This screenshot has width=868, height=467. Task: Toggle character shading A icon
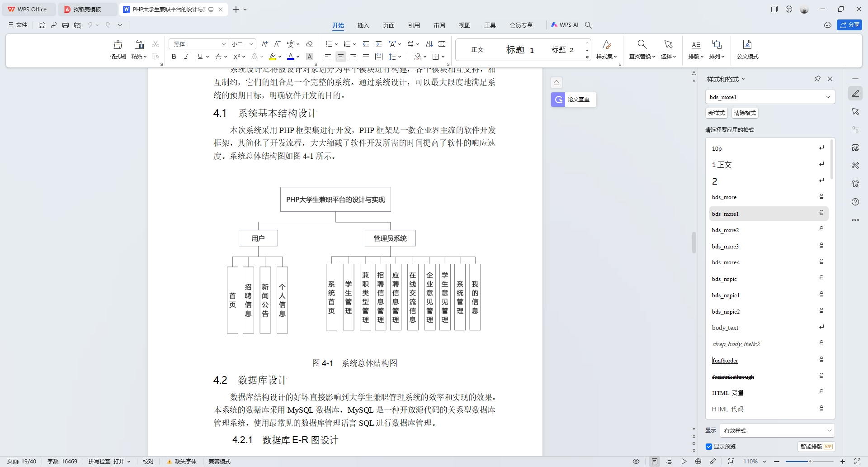(310, 57)
